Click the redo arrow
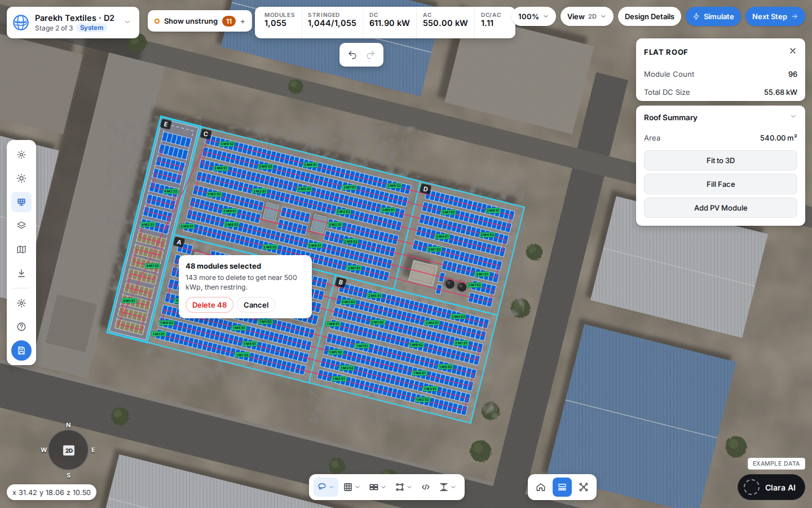Viewport: 812px width, 508px height. click(370, 55)
